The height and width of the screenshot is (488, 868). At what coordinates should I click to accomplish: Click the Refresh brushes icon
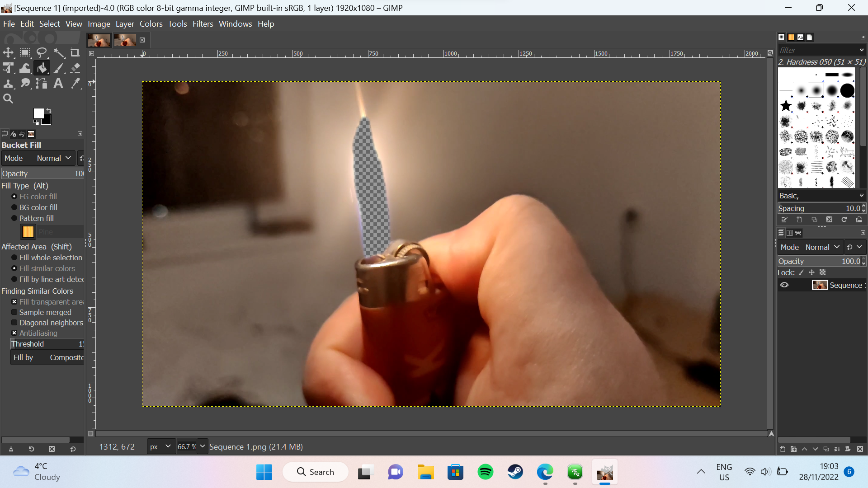coord(844,220)
